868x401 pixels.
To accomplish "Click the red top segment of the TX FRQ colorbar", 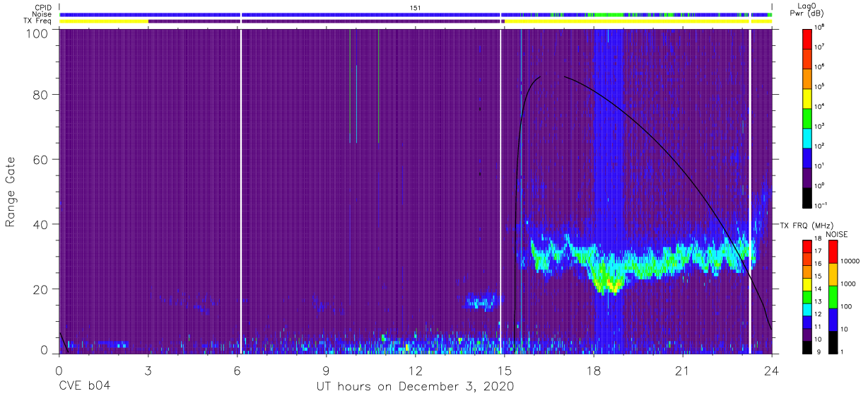I will [x=807, y=246].
